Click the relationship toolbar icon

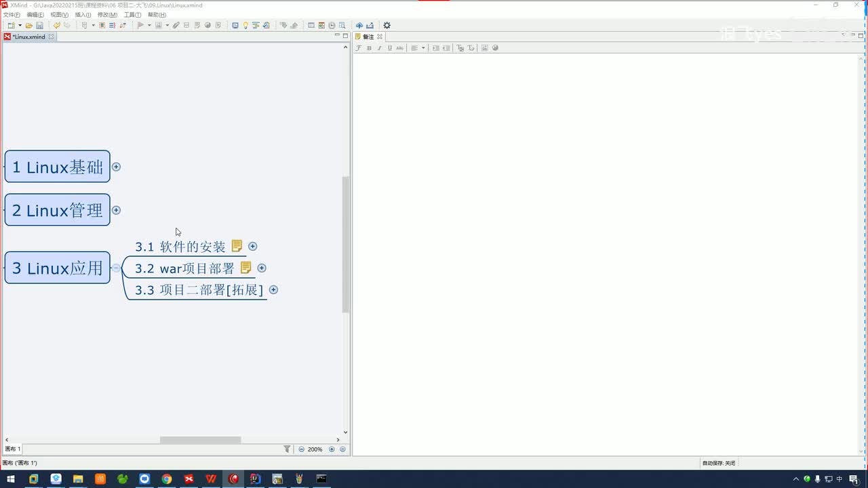tap(123, 26)
